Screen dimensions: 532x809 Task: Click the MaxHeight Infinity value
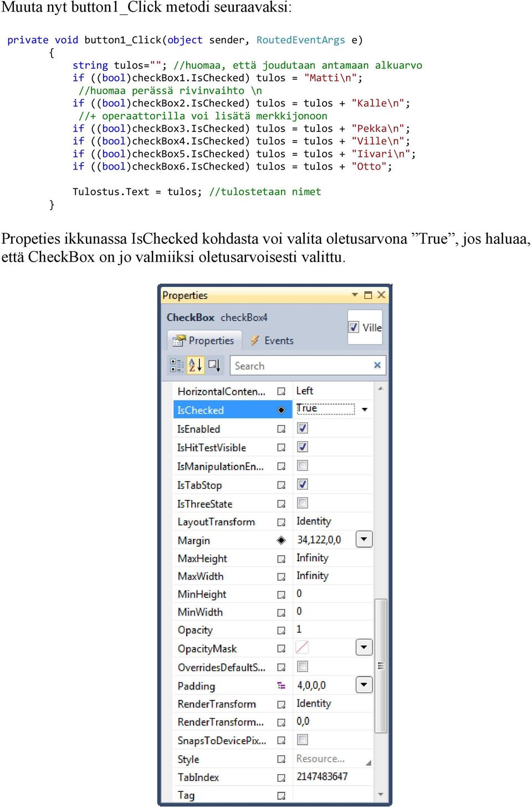coord(312,558)
